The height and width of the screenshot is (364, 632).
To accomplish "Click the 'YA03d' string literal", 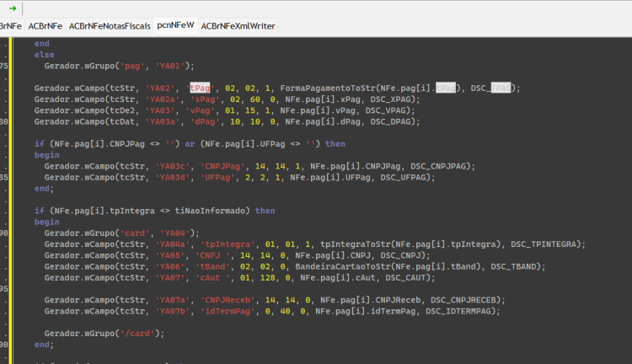I will click(x=173, y=177).
